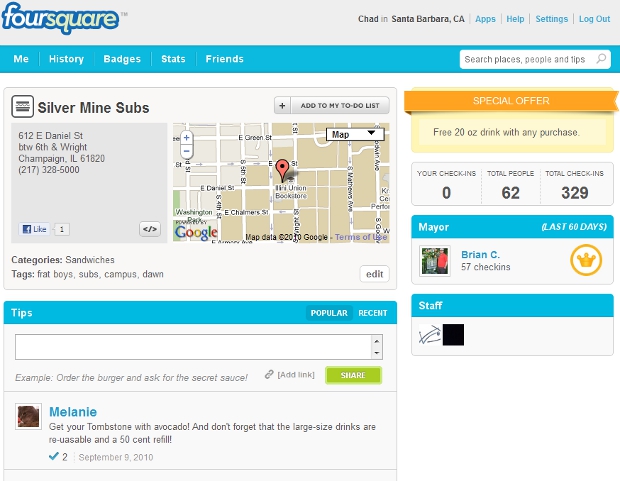Zoom in on the map

tap(187, 138)
